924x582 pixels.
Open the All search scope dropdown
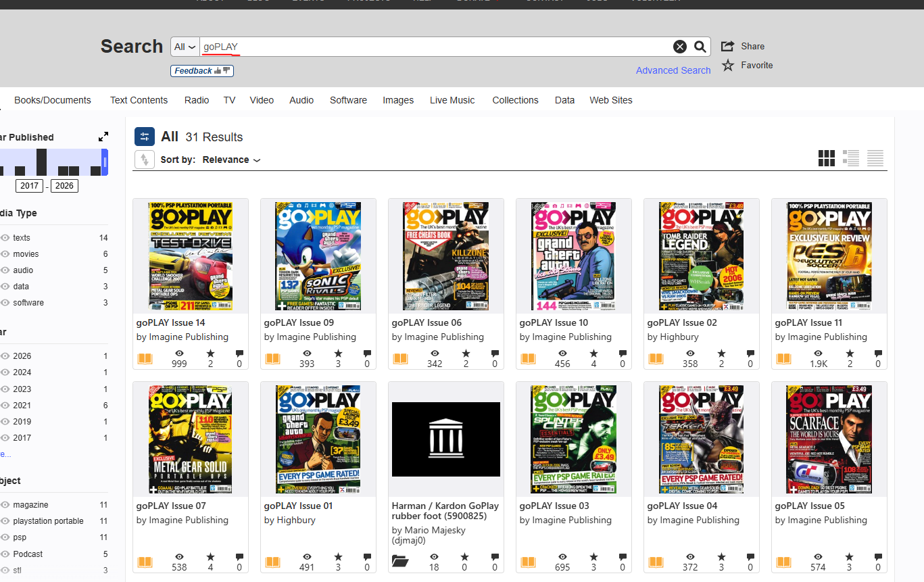(x=185, y=47)
